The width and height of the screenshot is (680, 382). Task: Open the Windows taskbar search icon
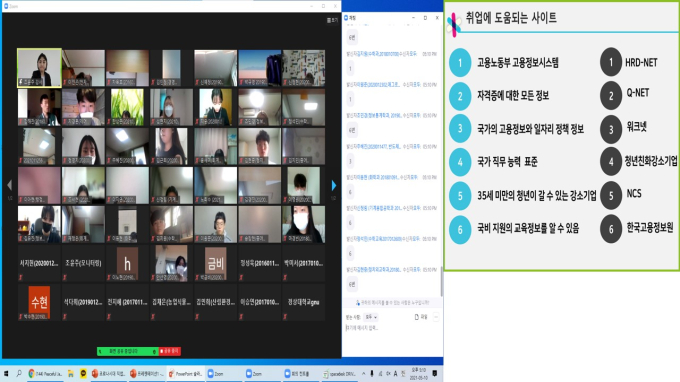pos(19,373)
